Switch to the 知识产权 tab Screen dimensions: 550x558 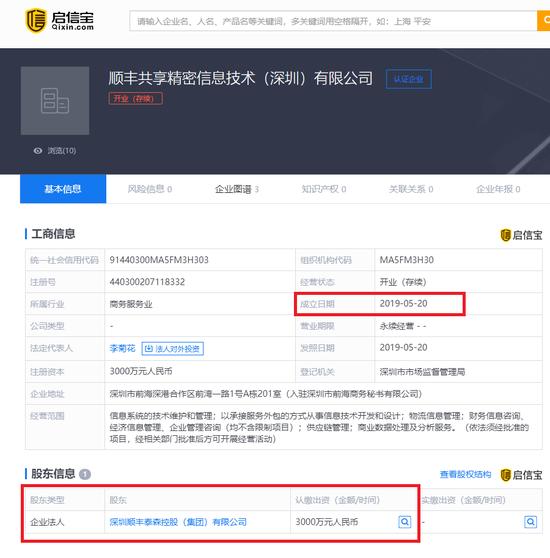click(x=324, y=189)
